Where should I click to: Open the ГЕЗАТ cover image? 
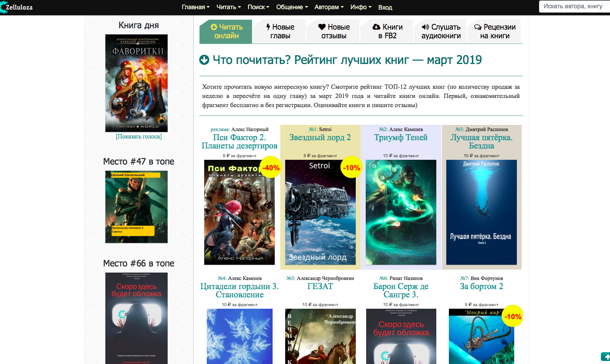click(x=320, y=336)
